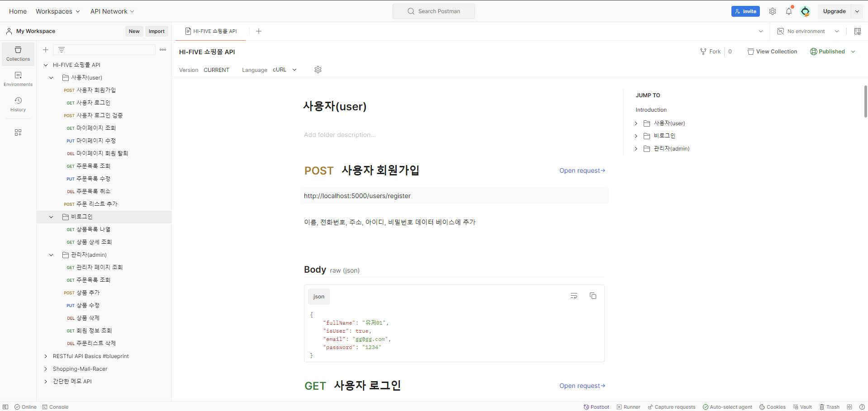Open the help icon in status bar

[x=862, y=407]
